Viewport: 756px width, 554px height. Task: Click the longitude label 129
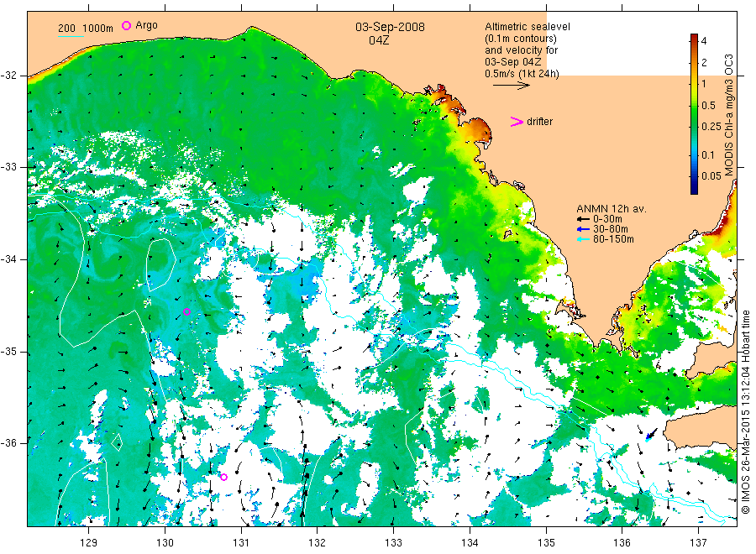[89, 543]
